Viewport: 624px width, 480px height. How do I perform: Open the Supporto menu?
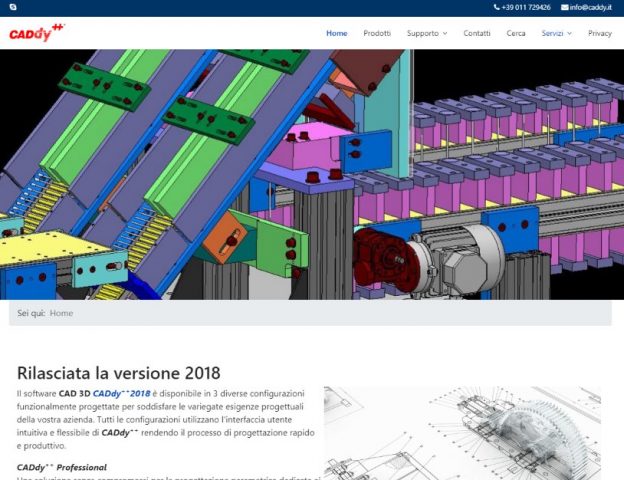423,33
